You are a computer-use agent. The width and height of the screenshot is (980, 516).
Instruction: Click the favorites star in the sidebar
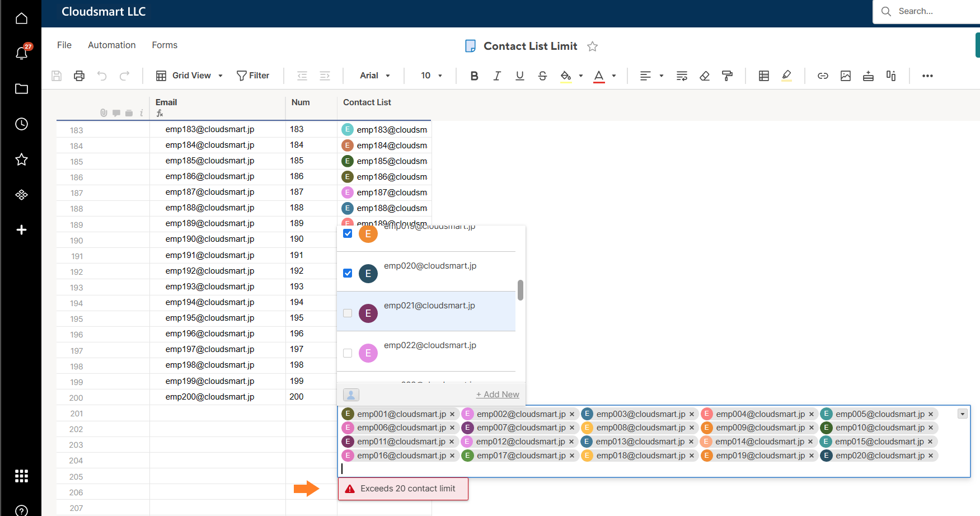pos(21,160)
